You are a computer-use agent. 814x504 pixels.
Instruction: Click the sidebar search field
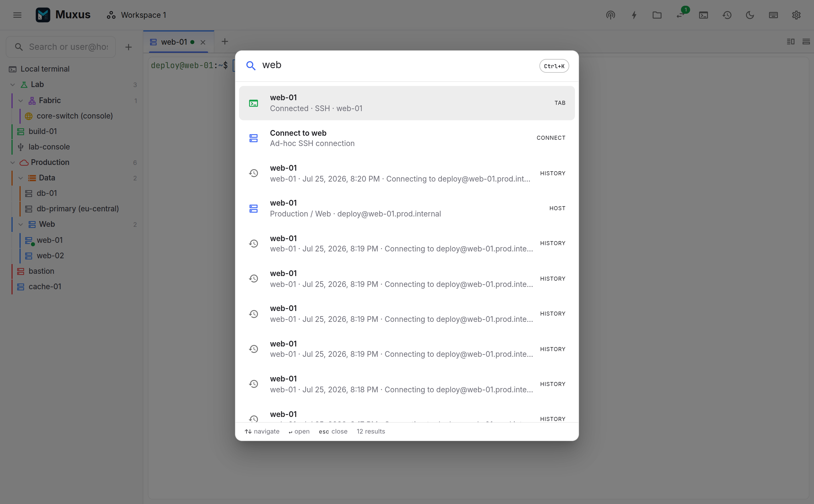pos(61,47)
